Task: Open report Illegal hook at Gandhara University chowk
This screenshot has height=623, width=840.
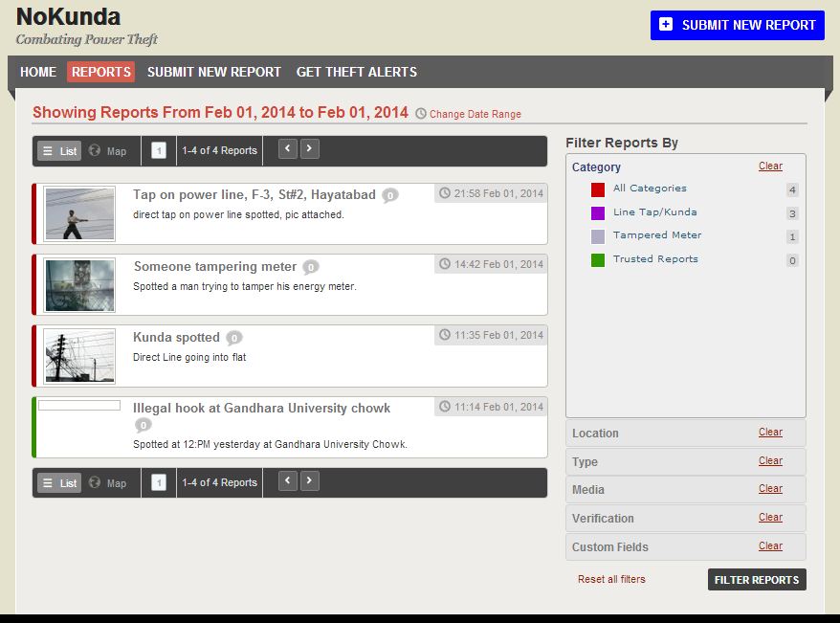Action: coord(261,409)
